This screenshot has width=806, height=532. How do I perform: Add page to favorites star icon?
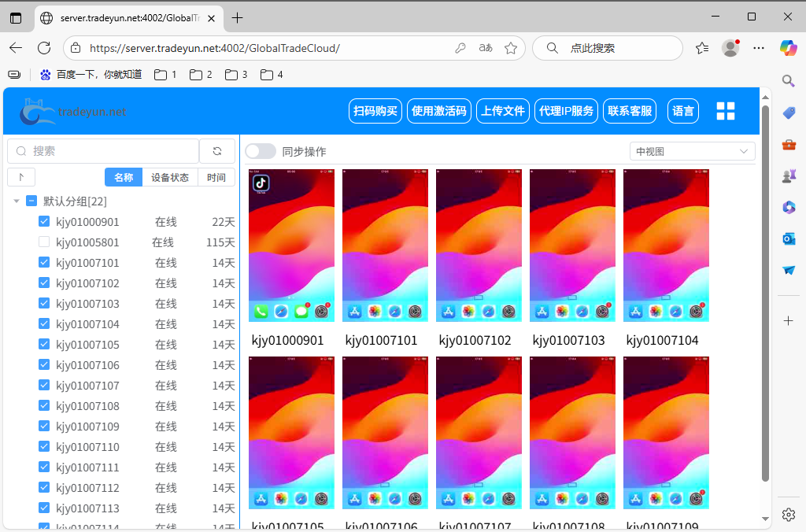tap(511, 48)
